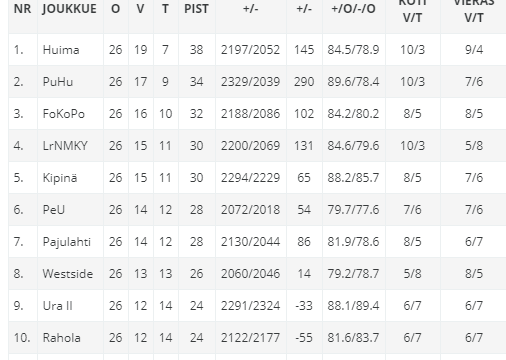The image size is (506, 360).
Task: Click Huima's 2197/2052 score cell
Action: tap(250, 50)
